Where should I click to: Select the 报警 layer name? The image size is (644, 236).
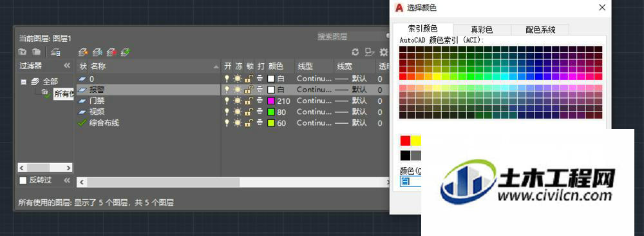(x=97, y=90)
